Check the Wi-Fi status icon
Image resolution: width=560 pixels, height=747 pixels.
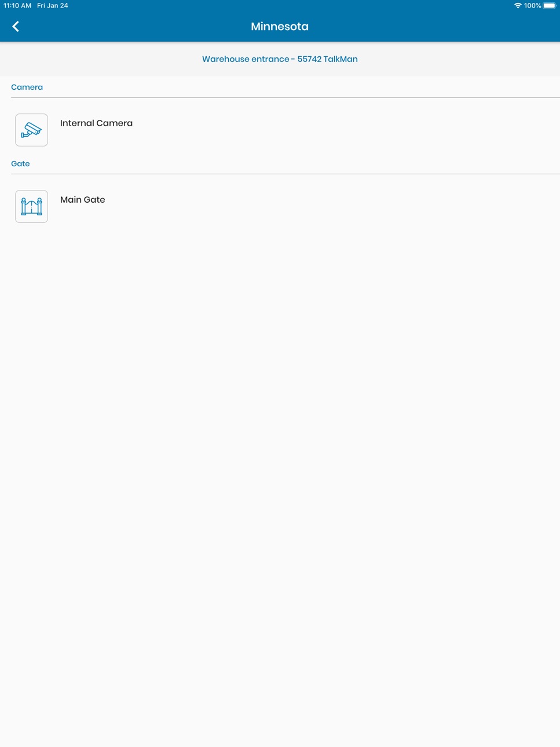[x=518, y=6]
